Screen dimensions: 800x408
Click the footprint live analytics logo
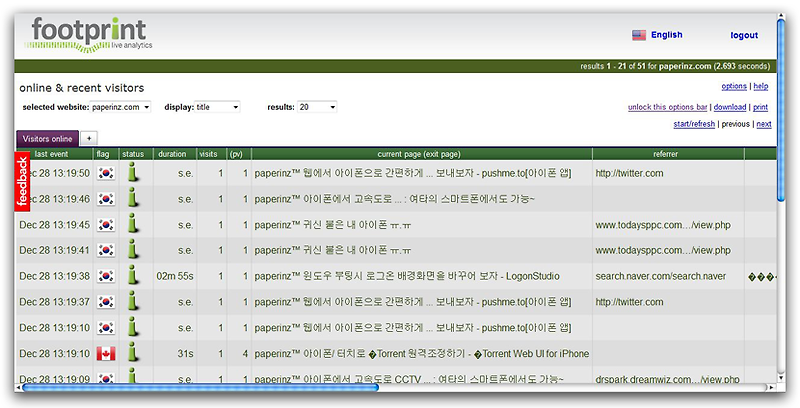click(88, 35)
